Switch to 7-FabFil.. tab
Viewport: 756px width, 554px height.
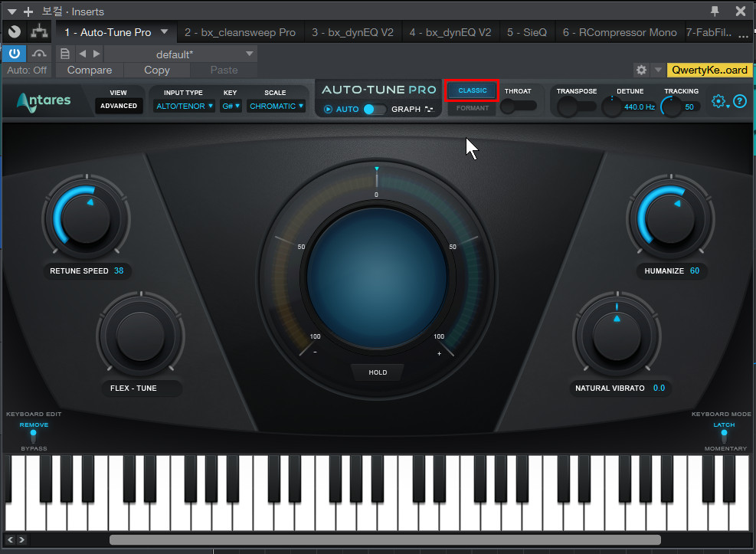click(x=709, y=32)
